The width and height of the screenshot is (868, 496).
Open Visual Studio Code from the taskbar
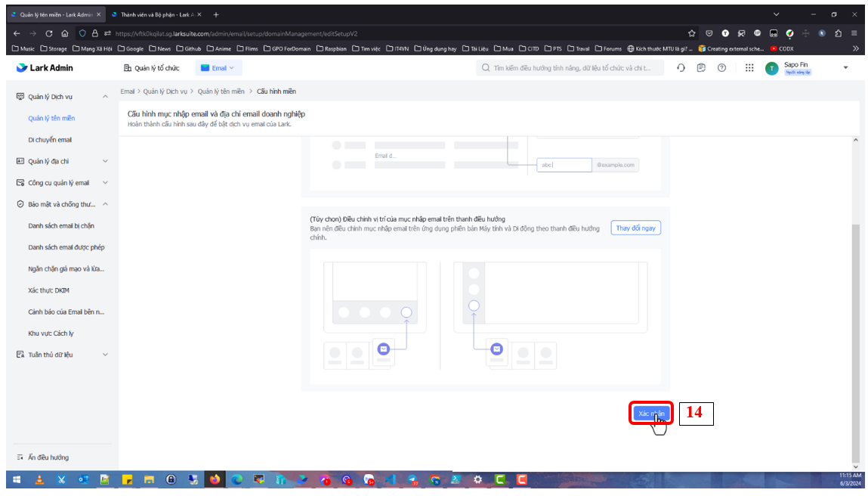(391, 480)
